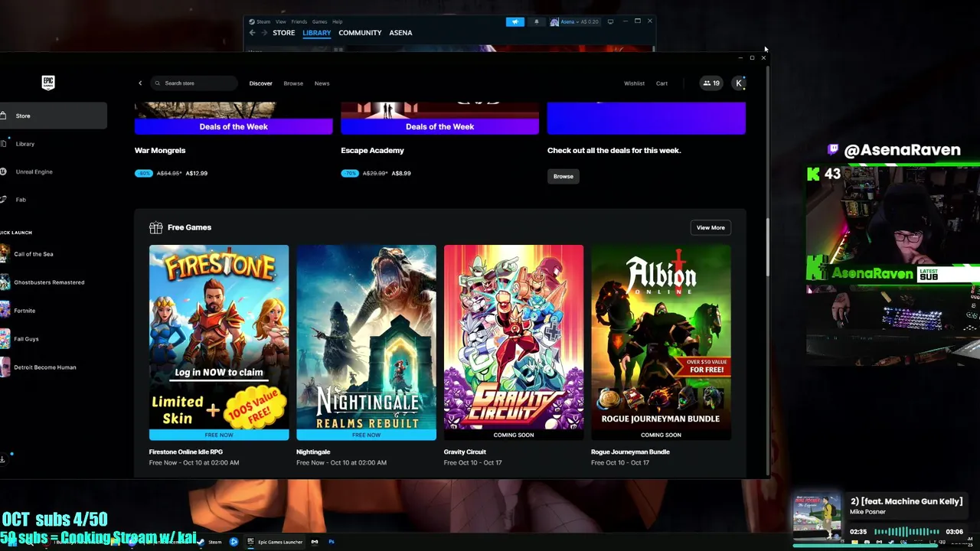Open Firestone Online Idle RPG free game card
The image size is (980, 551).
coord(219,342)
